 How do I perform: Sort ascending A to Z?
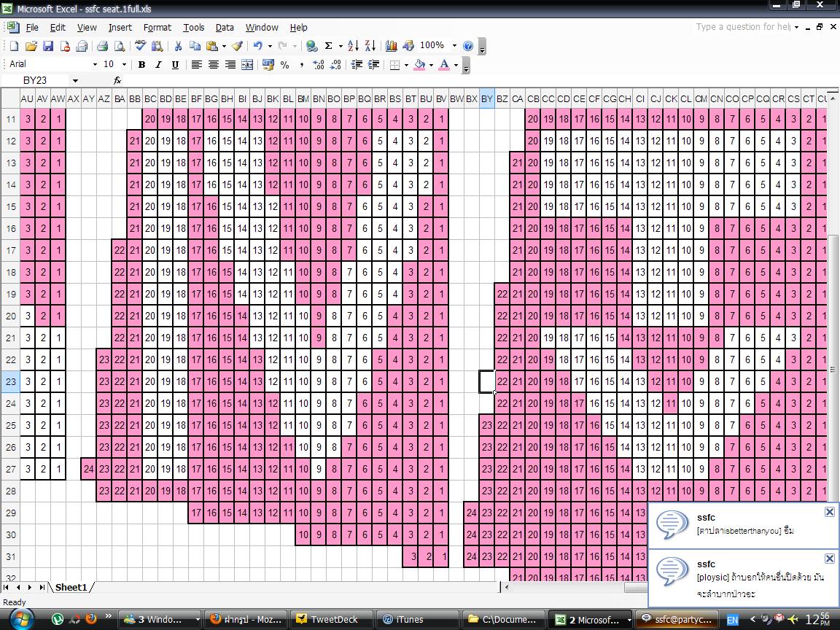[353, 46]
